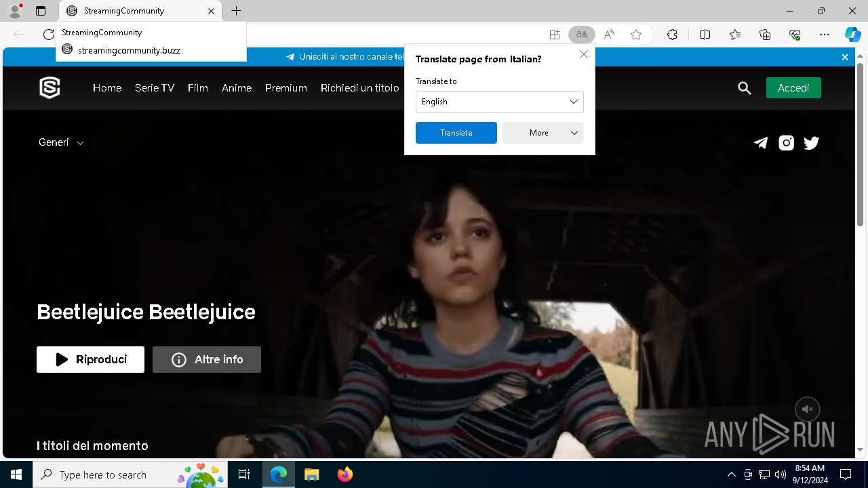Viewport: 868px width, 488px height.
Task: Click the blue Translate button
Action: [x=456, y=133]
